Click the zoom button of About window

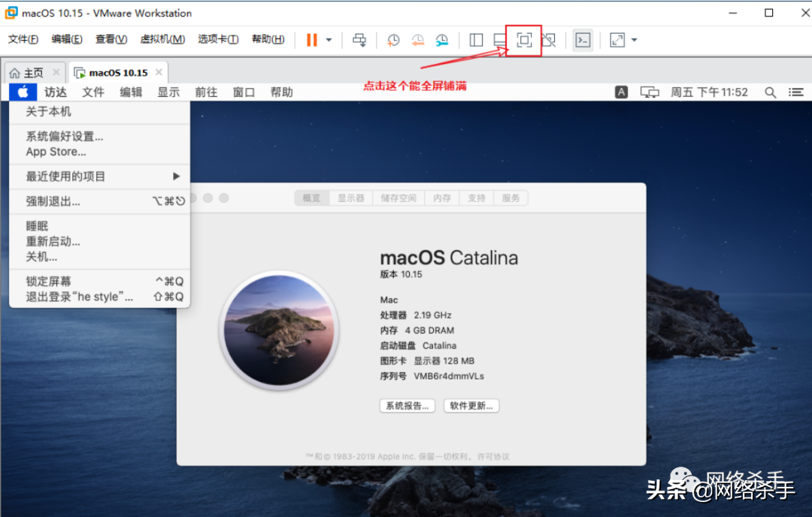point(224,198)
